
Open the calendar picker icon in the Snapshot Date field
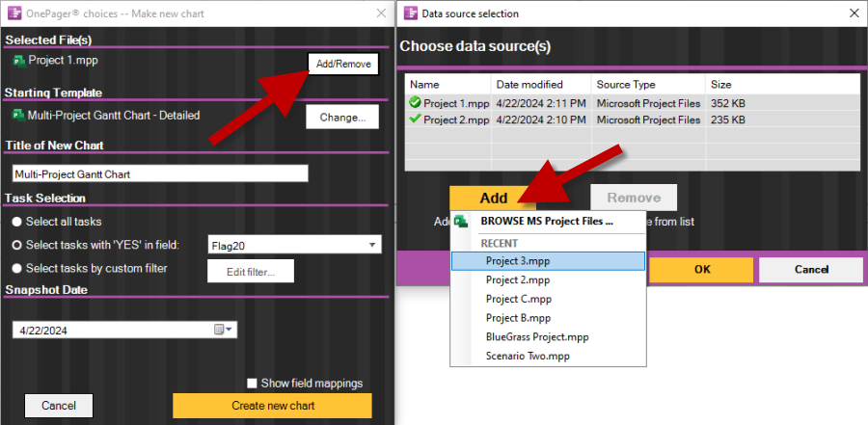[219, 330]
